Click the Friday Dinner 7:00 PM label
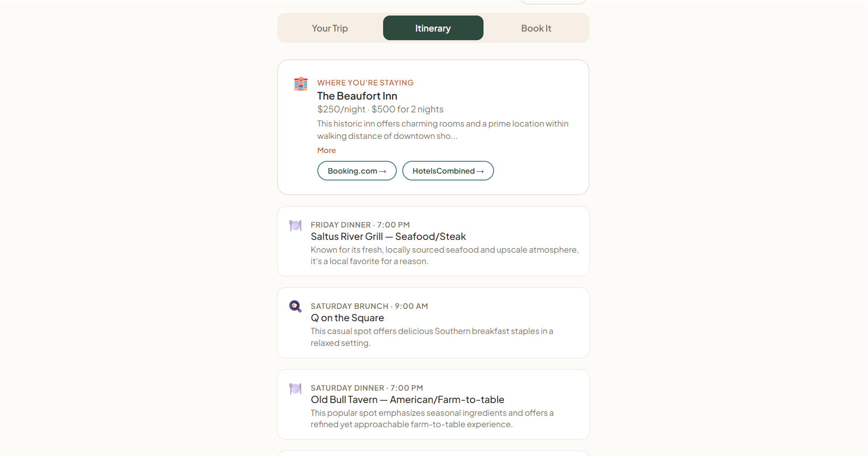The image size is (868, 456). [x=360, y=225]
